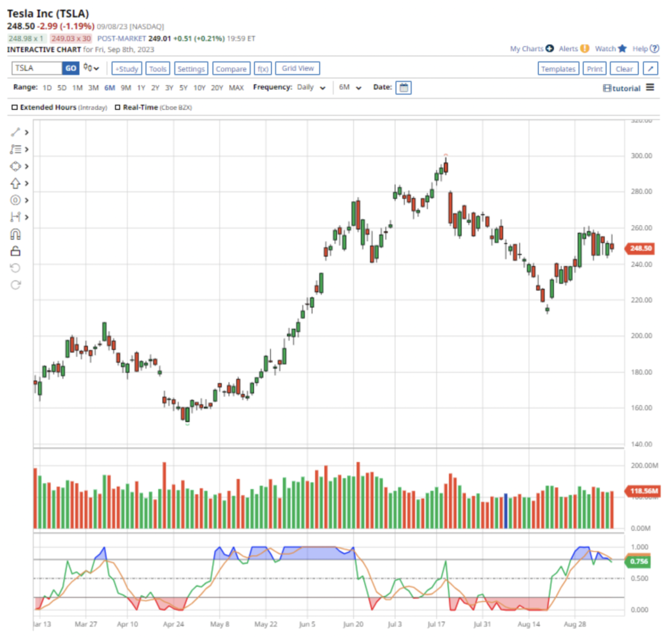Switch to Grid View
This screenshot has width=672, height=640.
pos(298,68)
